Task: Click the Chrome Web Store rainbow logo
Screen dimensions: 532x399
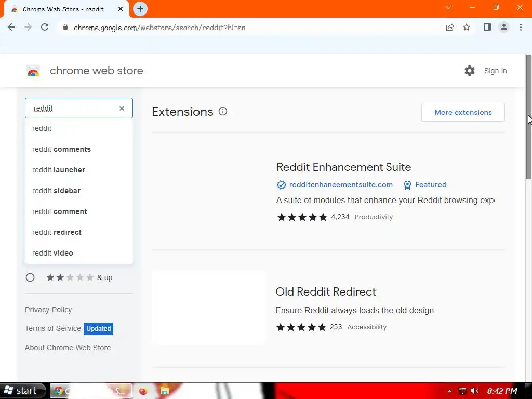Action: (33, 71)
